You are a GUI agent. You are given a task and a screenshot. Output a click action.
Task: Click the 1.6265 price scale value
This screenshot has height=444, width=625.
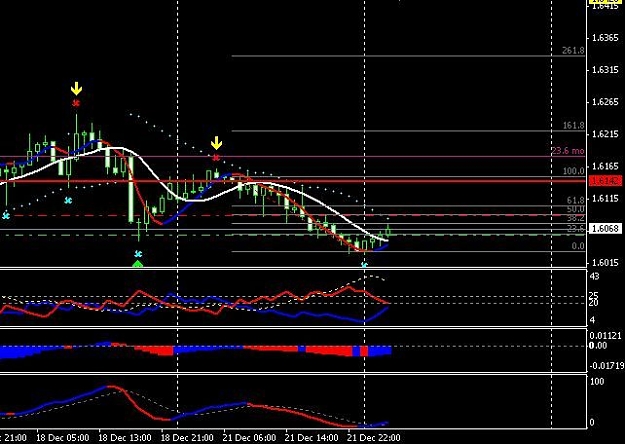[x=605, y=102]
